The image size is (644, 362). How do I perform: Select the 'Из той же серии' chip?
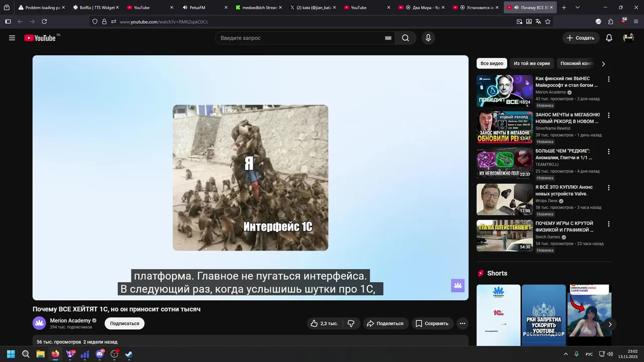[532, 64]
